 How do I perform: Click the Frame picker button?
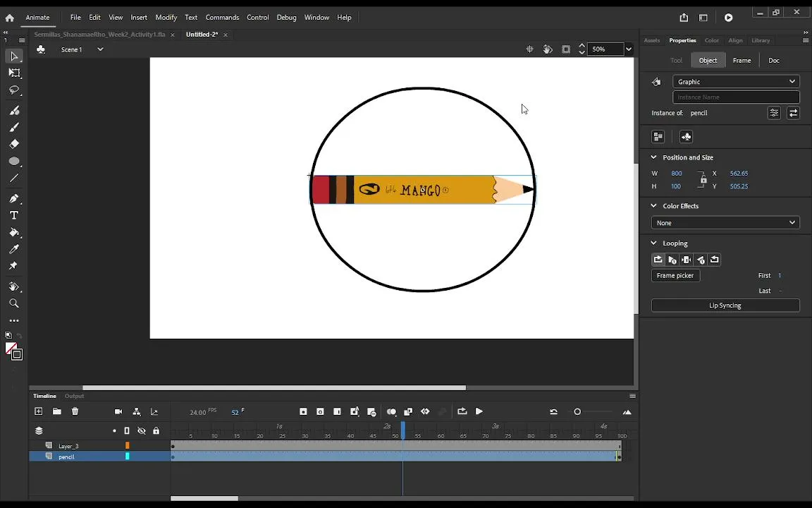point(675,276)
